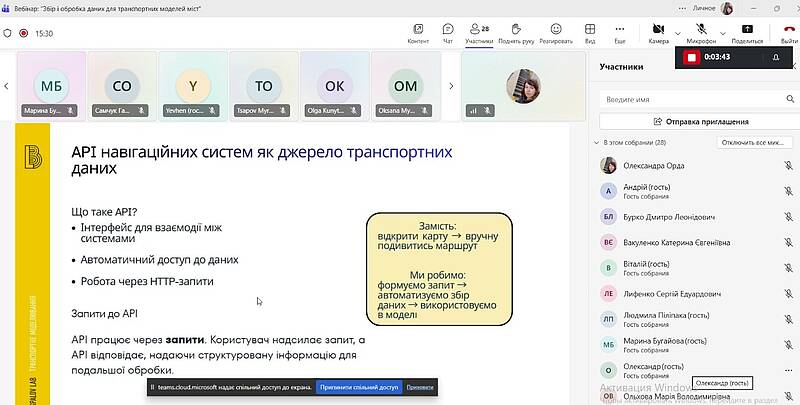Show previous participants in the video strip

[8, 86]
